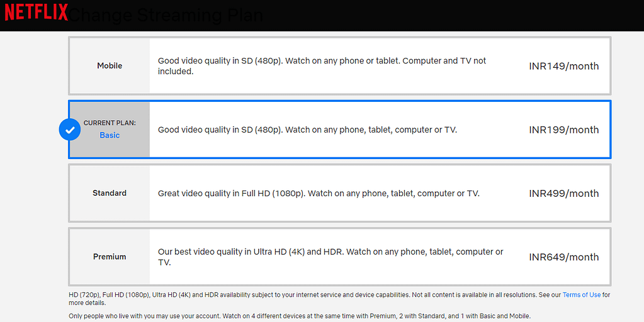The height and width of the screenshot is (322, 644).
Task: Click the Premium plan Ultra HD description
Action: click(x=330, y=257)
